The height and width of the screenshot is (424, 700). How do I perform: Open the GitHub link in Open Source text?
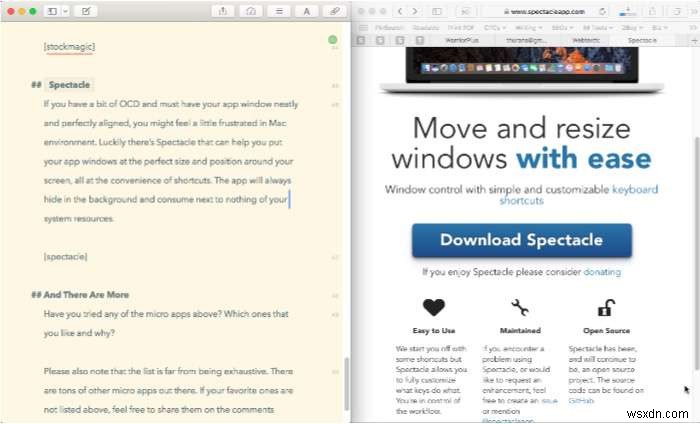point(581,401)
